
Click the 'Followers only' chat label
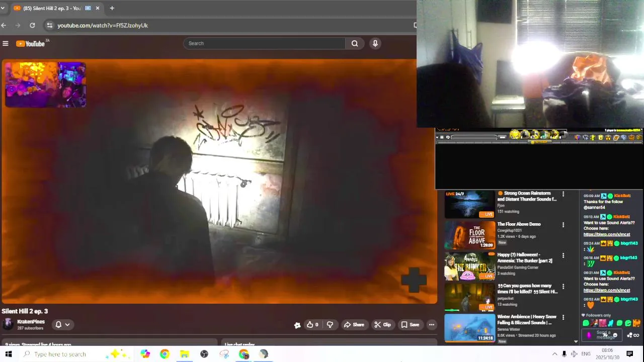(598, 315)
